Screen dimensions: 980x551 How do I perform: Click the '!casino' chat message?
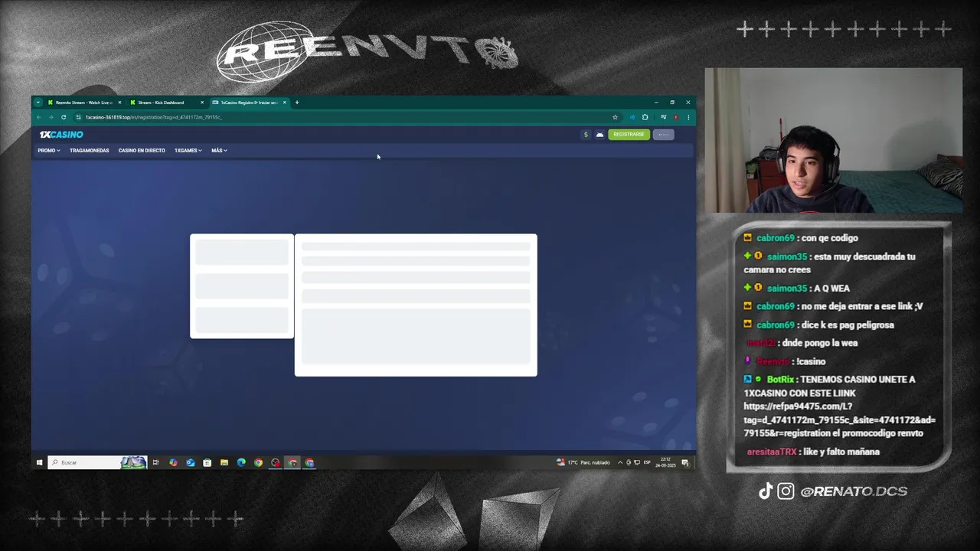coord(811,361)
